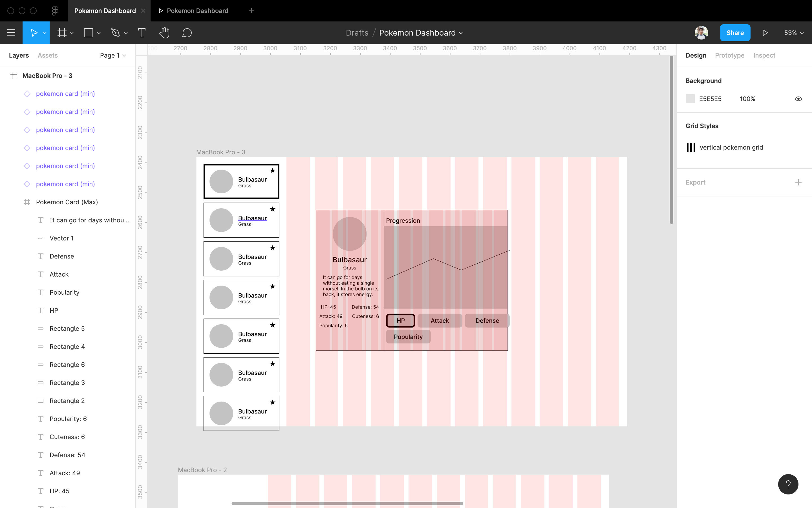
Task: Click the Drafts breadcrumb link
Action: pyautogui.click(x=357, y=32)
